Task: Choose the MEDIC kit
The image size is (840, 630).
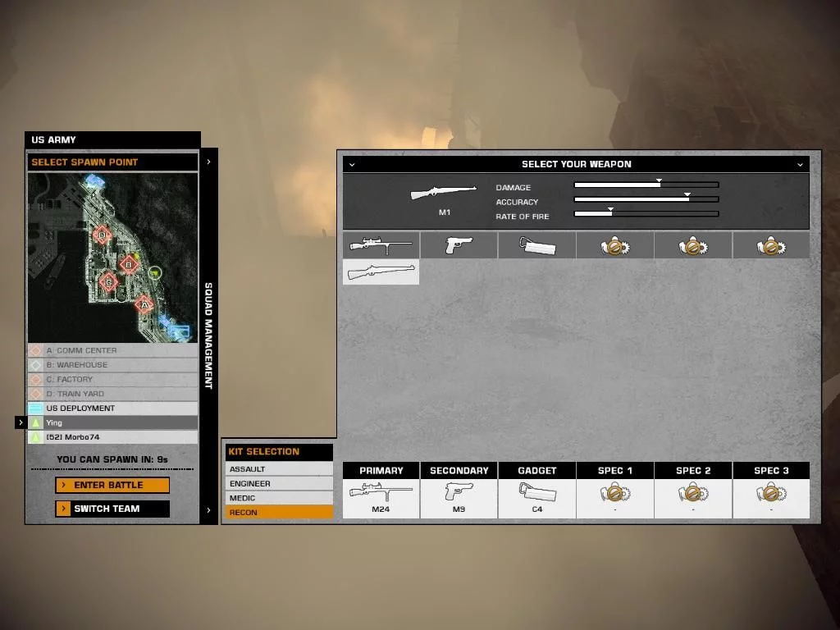Action: coord(279,498)
